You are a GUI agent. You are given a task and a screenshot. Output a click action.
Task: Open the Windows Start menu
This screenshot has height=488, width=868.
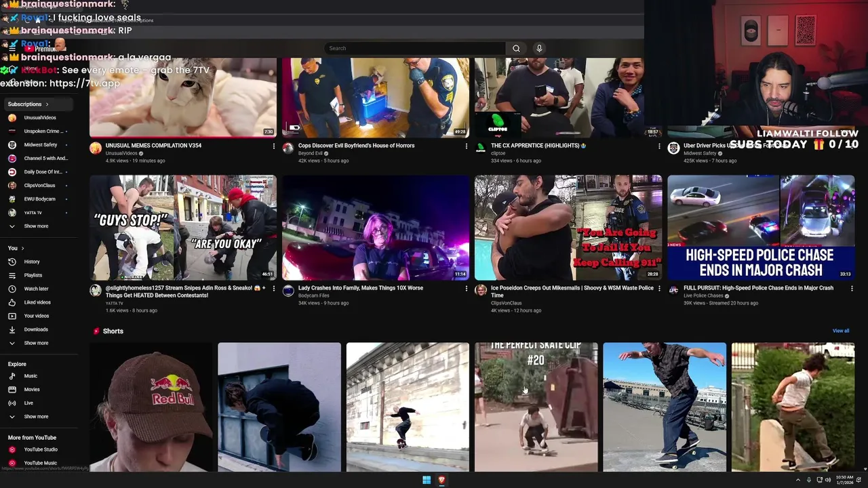[x=427, y=480]
